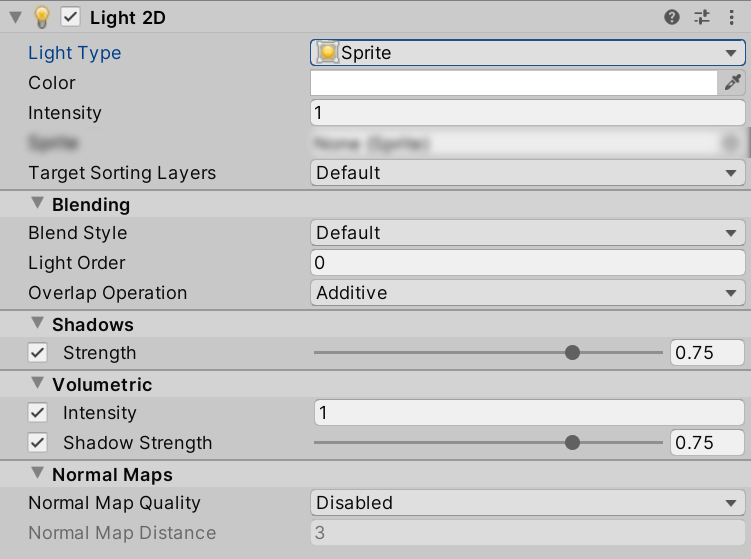This screenshot has width=751, height=559.
Task: Toggle the Shadows Strength checkbox
Action: [x=37, y=353]
